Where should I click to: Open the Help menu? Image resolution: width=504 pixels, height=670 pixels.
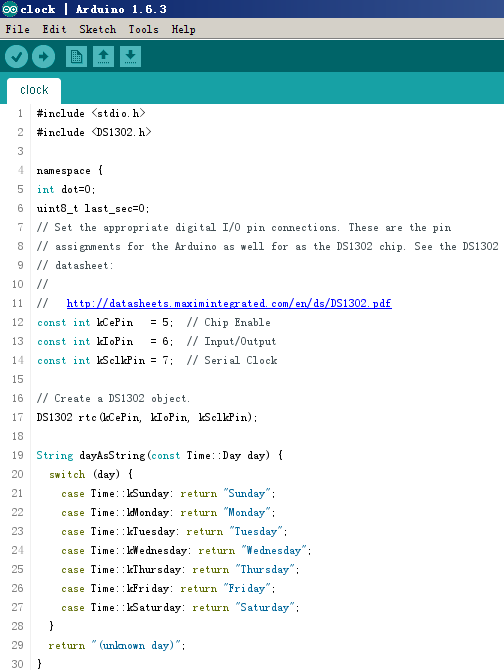[184, 29]
